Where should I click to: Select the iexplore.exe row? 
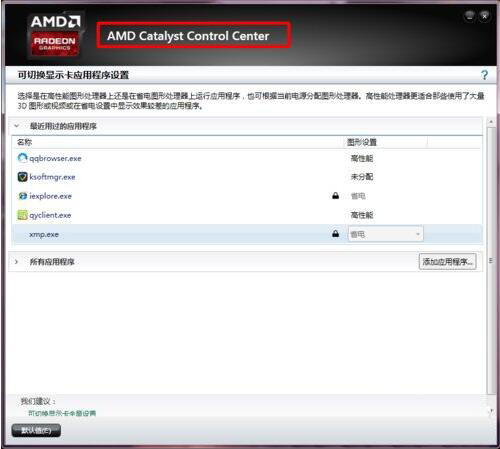pyautogui.click(x=247, y=196)
